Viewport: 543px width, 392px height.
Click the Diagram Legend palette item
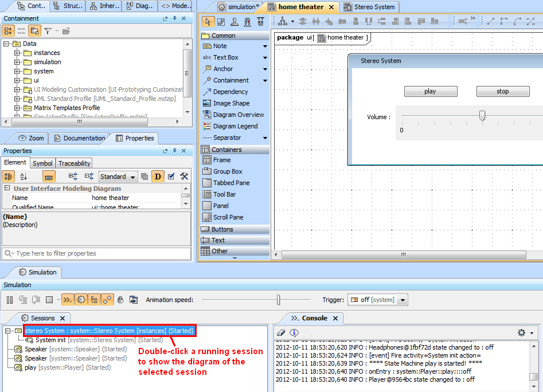click(235, 126)
